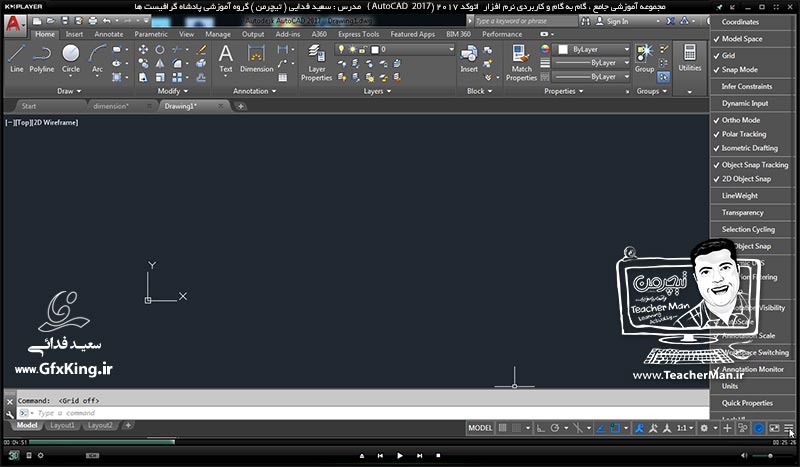Expand the Modify panel
Viewport: 800px width, 467px height.
click(172, 91)
